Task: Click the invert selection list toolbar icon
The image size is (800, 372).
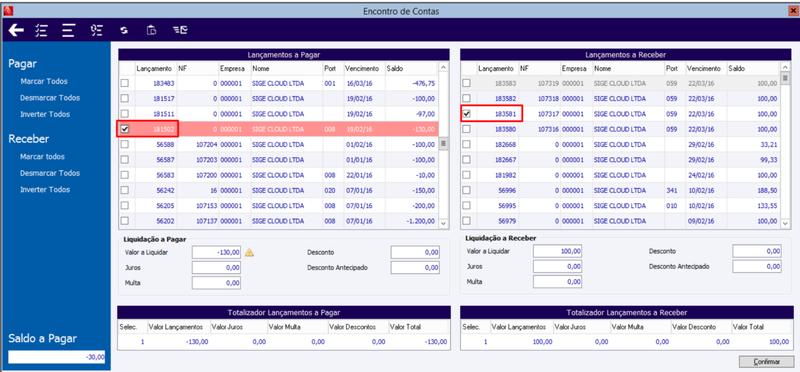Action: [x=96, y=31]
